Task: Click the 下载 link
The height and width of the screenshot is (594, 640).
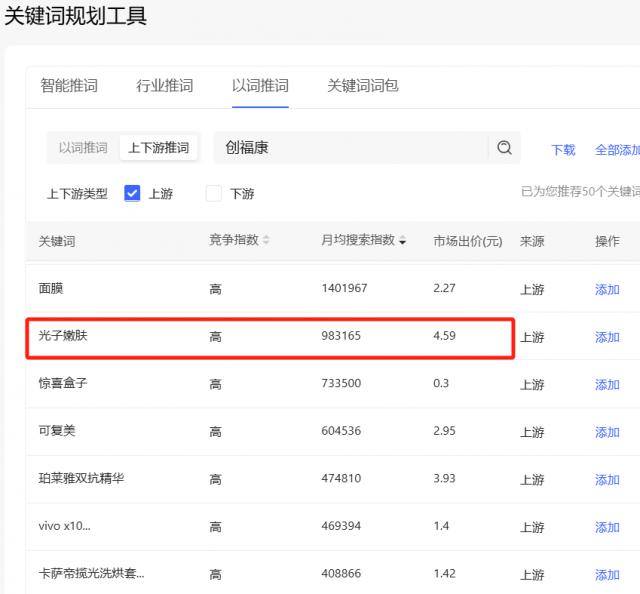Action: [563, 150]
